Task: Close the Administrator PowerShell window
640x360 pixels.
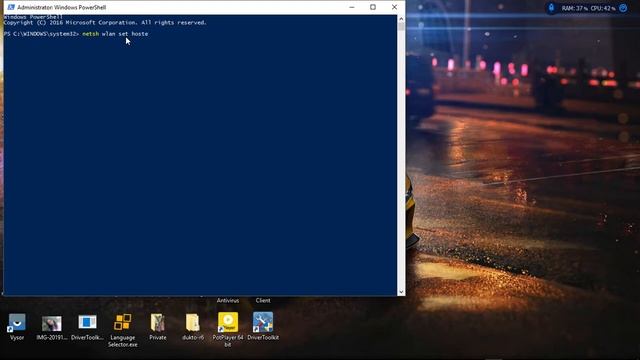Action: coord(394,7)
